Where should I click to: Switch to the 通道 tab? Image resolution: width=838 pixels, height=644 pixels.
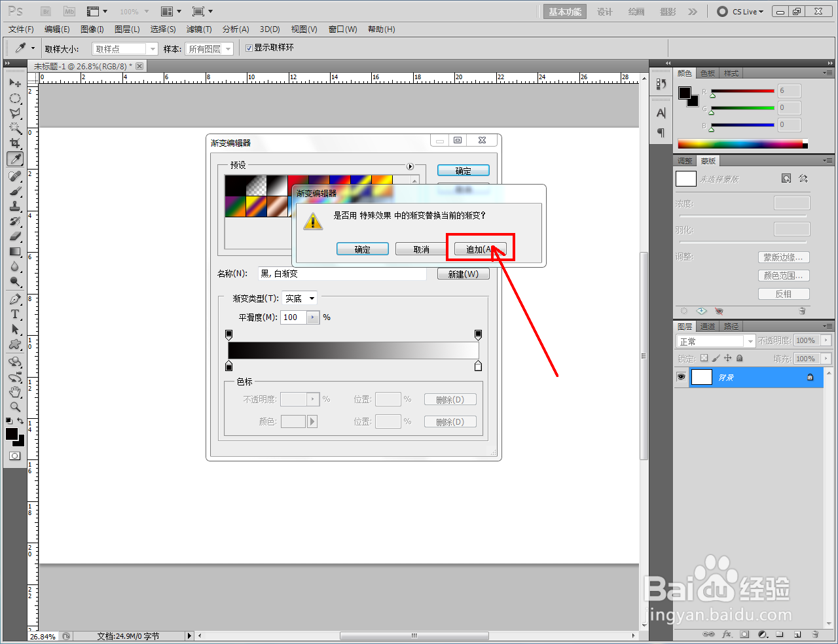coord(708,327)
